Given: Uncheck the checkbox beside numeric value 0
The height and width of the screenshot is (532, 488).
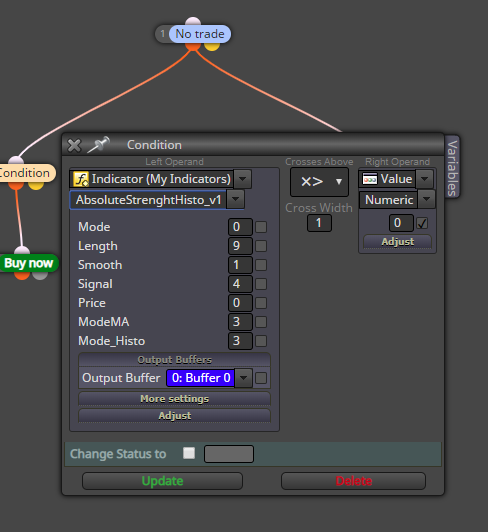Looking at the screenshot, I should pyautogui.click(x=422, y=223).
